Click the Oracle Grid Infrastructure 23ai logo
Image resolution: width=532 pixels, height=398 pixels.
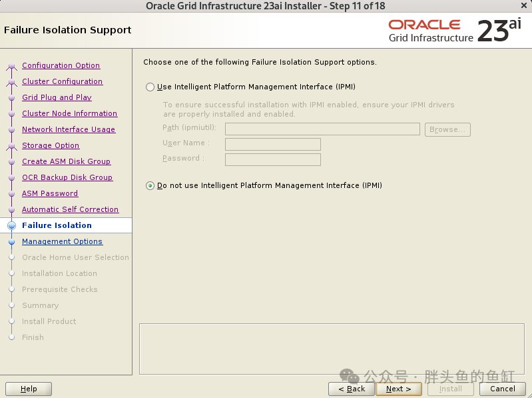pos(455,31)
